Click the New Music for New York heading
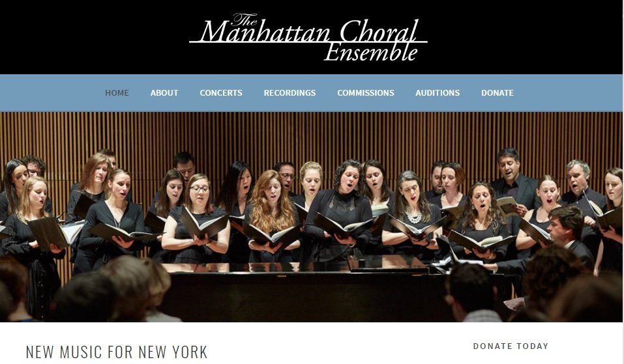The image size is (624, 364). [x=117, y=352]
